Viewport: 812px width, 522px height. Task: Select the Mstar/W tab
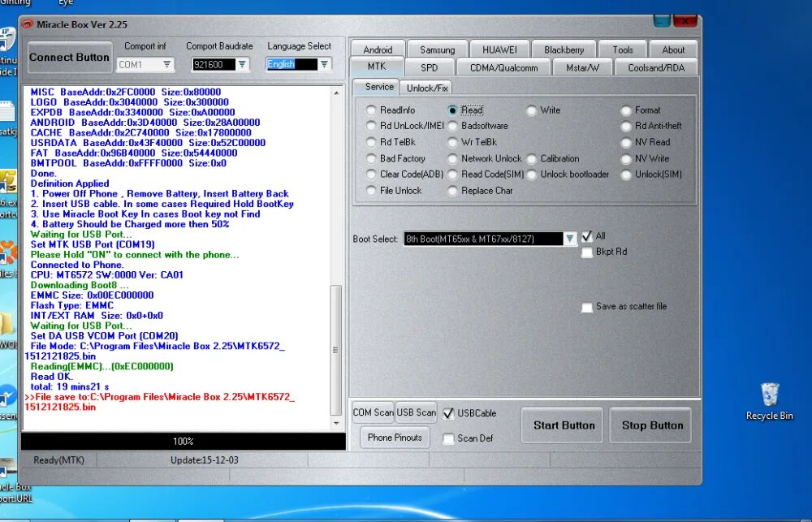pos(582,68)
